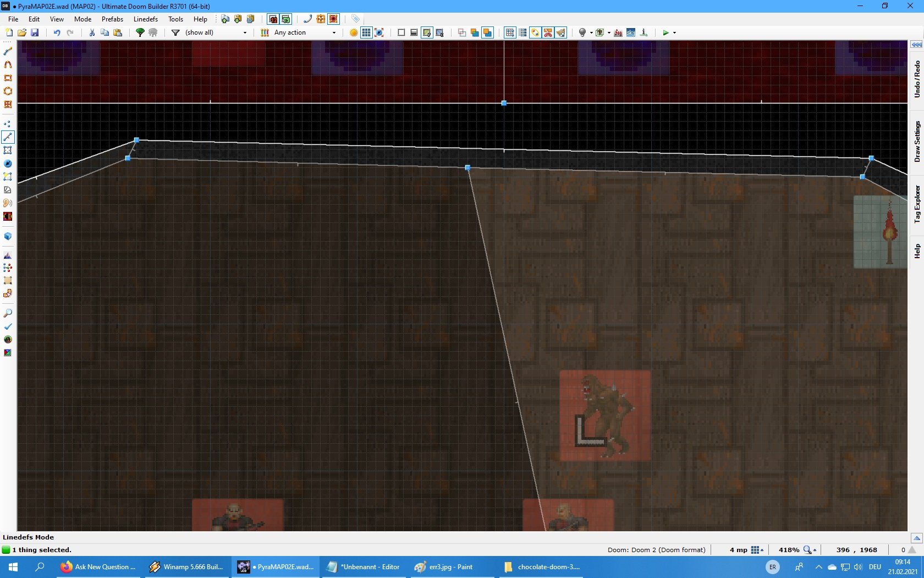Select the Draw Ellipse tool
This screenshot has width=924, height=578.
(8, 91)
